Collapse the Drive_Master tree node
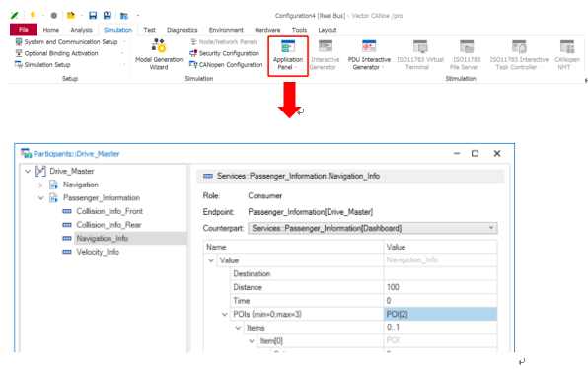 28,172
